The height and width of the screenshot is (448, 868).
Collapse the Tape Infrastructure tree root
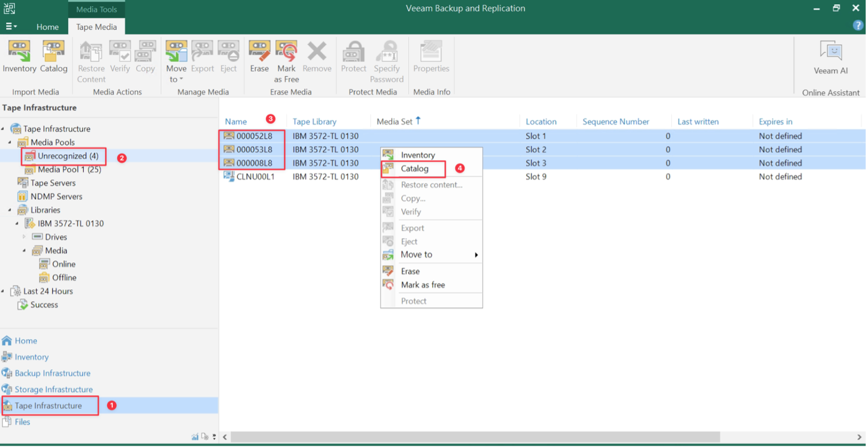(3, 129)
